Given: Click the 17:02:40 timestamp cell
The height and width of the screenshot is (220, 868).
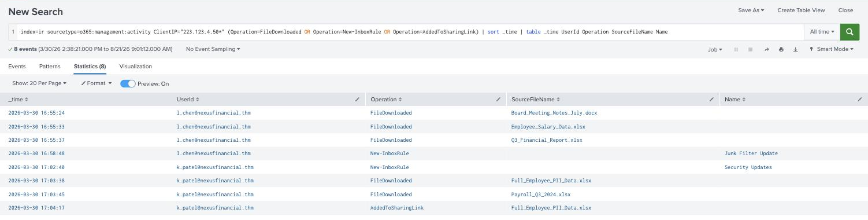Looking at the screenshot, I should point(36,167).
